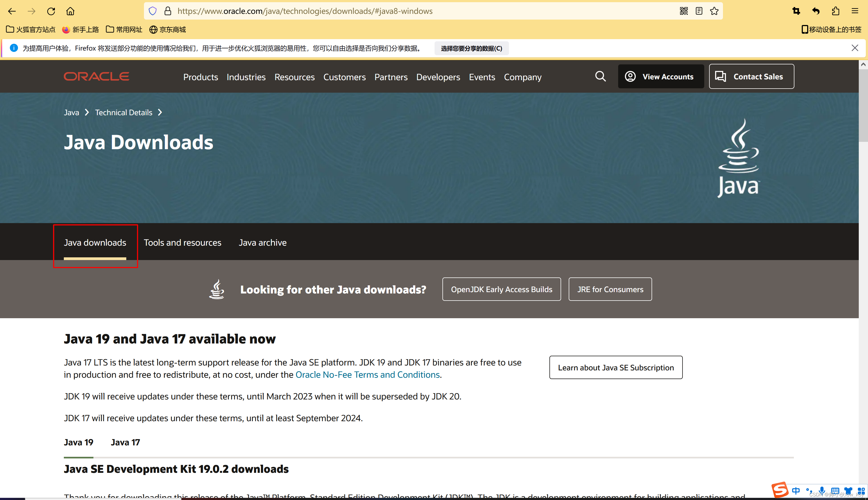Click the Oracle site search magnifier
The width and height of the screenshot is (868, 500).
(x=600, y=76)
